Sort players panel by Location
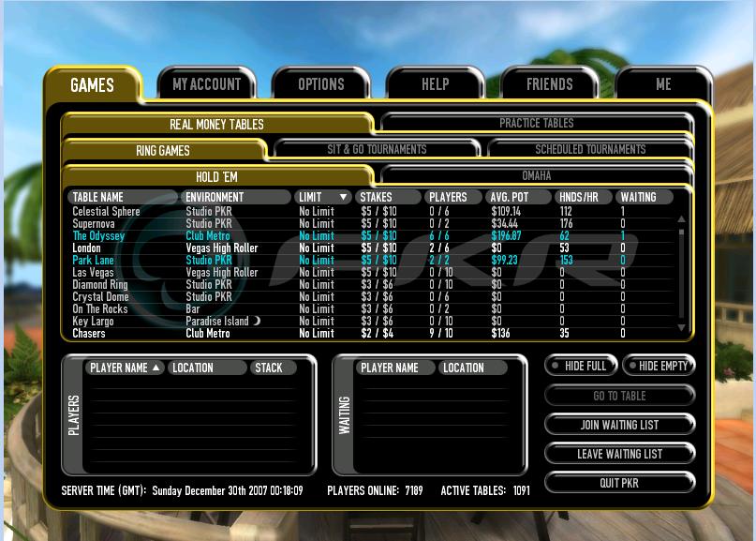The height and width of the screenshot is (541, 756). coord(207,368)
